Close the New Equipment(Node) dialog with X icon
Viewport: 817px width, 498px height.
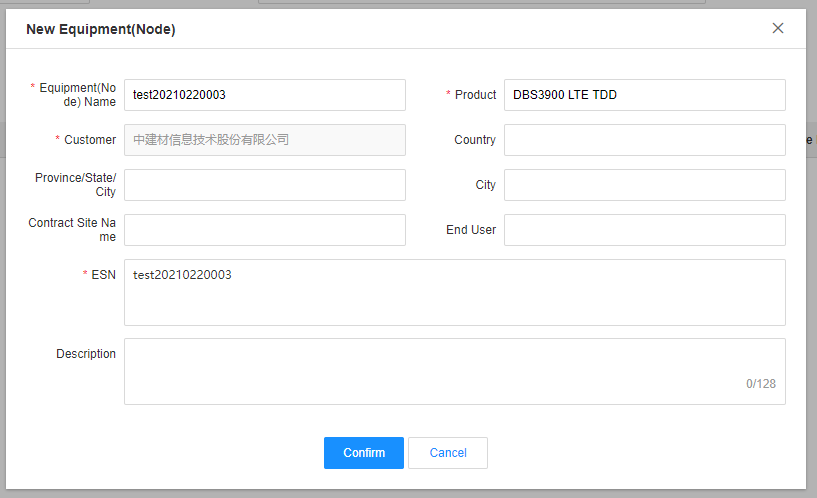point(777,28)
